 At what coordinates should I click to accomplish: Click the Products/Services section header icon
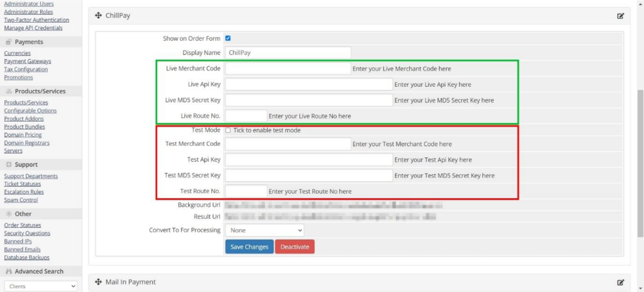coord(8,91)
